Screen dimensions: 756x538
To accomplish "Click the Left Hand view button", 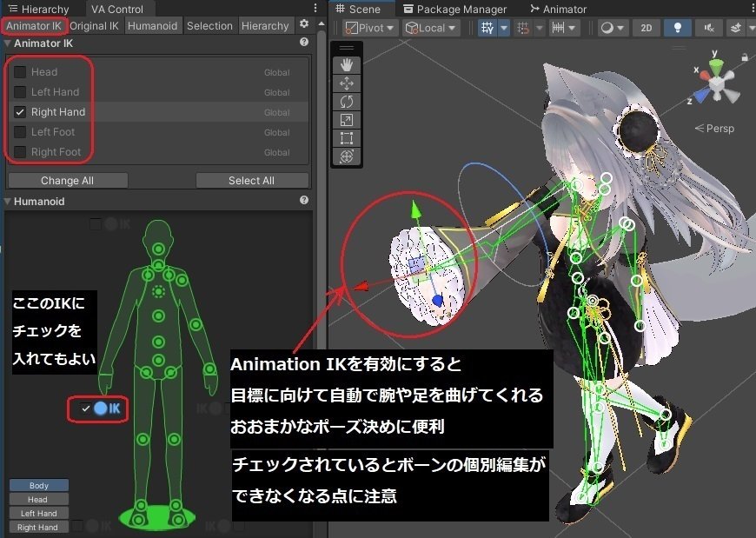I will (x=39, y=514).
